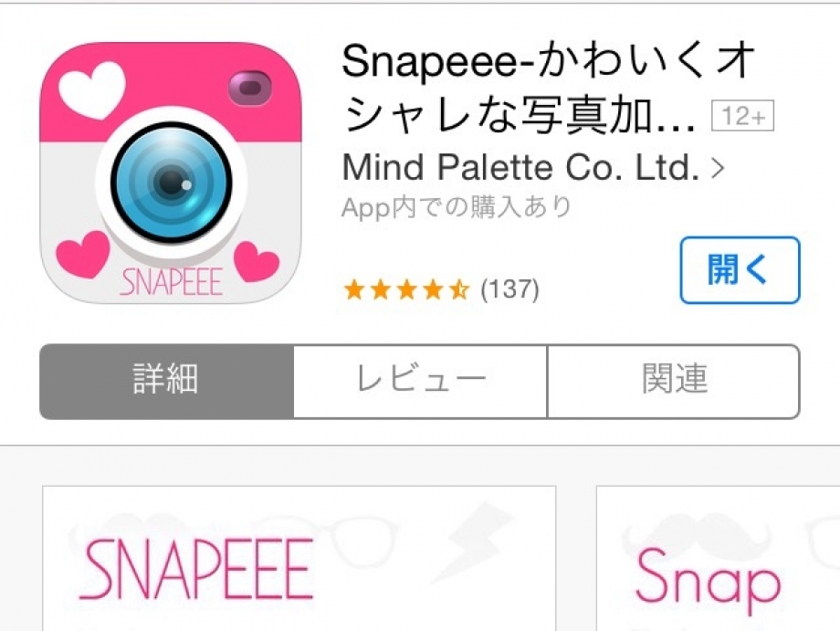The width and height of the screenshot is (840, 631).
Task: Switch to the レビュー reviews tab
Action: pyautogui.click(x=421, y=382)
